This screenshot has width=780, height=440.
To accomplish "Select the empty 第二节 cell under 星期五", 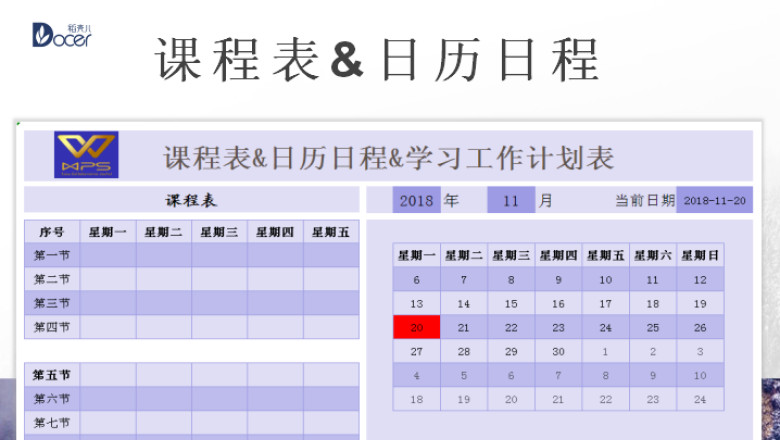I will coord(331,279).
